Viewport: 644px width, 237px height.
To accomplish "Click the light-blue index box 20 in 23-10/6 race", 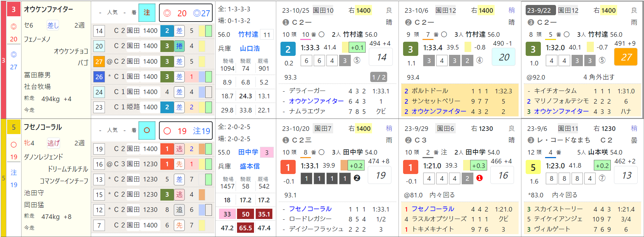I will click(504, 57).
